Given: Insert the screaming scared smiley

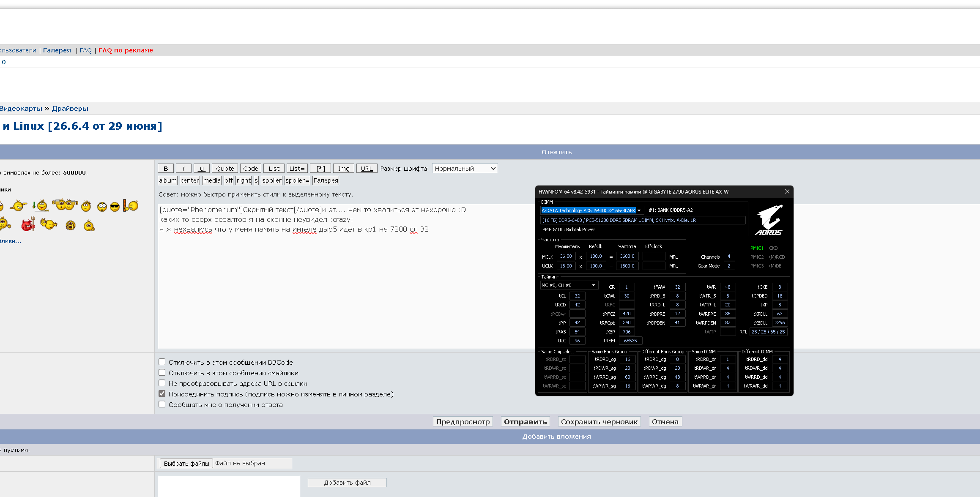Looking at the screenshot, I should click(71, 225).
